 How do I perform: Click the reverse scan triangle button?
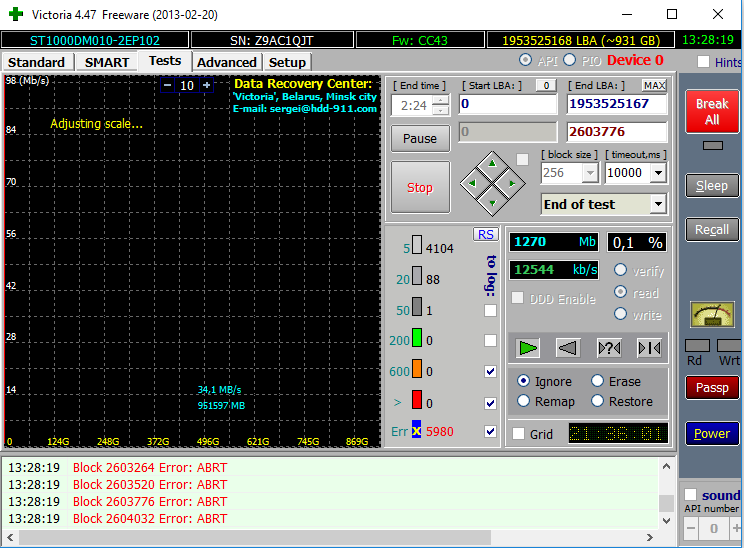[x=568, y=348]
